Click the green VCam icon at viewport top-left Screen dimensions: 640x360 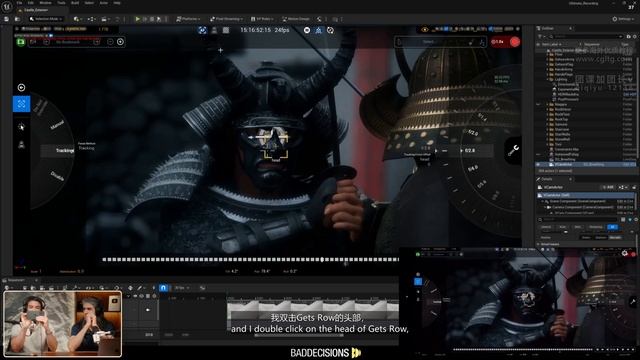coord(20,42)
